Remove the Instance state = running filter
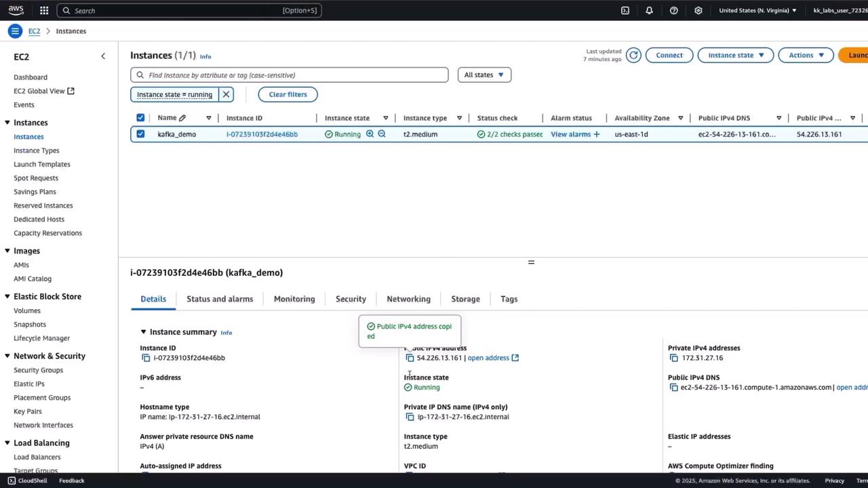 tap(226, 94)
